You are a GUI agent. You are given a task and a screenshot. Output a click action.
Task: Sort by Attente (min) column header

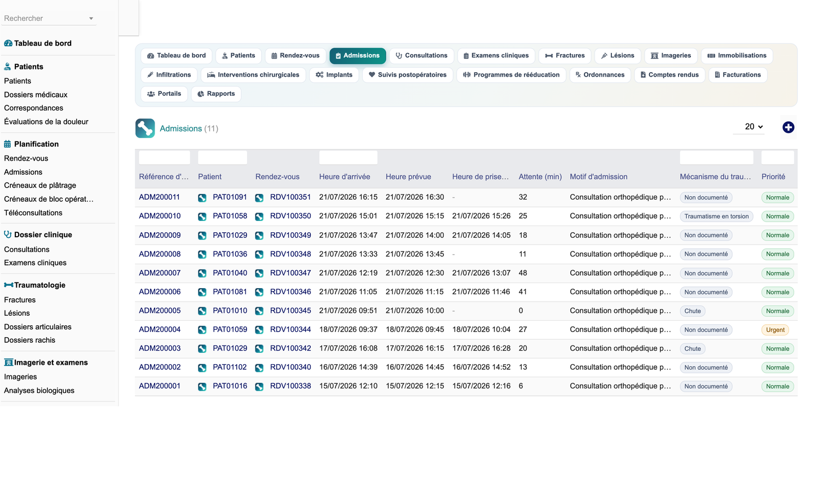point(540,177)
